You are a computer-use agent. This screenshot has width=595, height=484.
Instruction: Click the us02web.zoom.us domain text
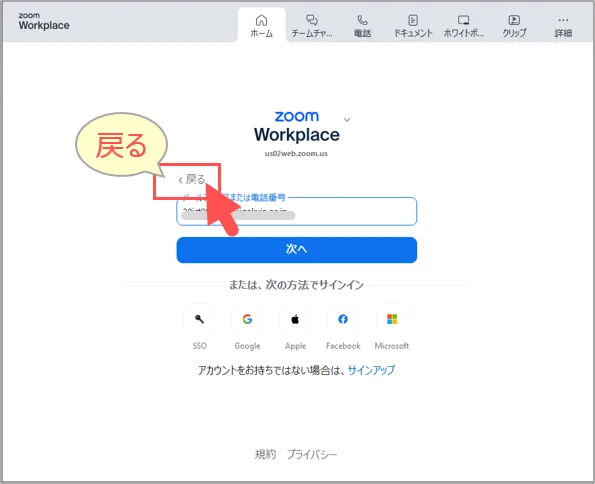tap(296, 154)
